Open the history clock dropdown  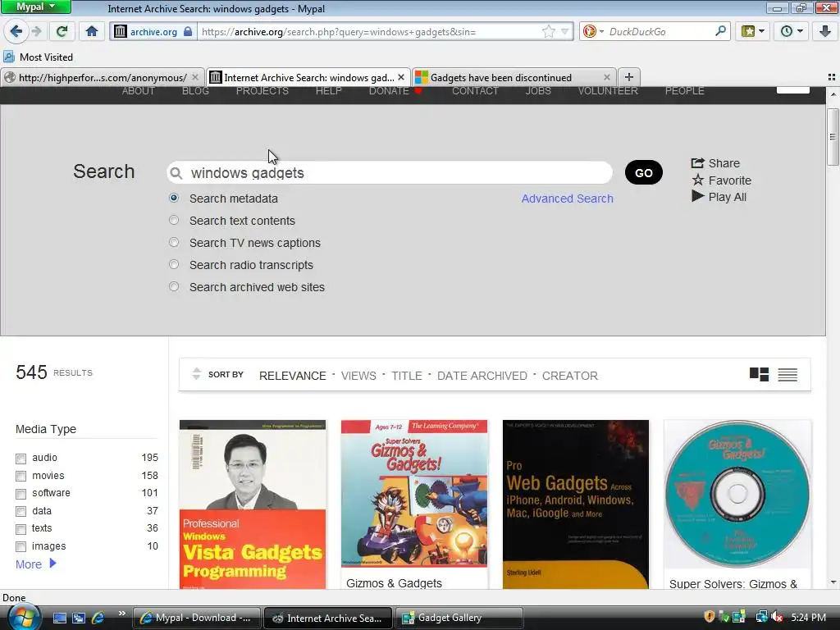[x=792, y=32]
